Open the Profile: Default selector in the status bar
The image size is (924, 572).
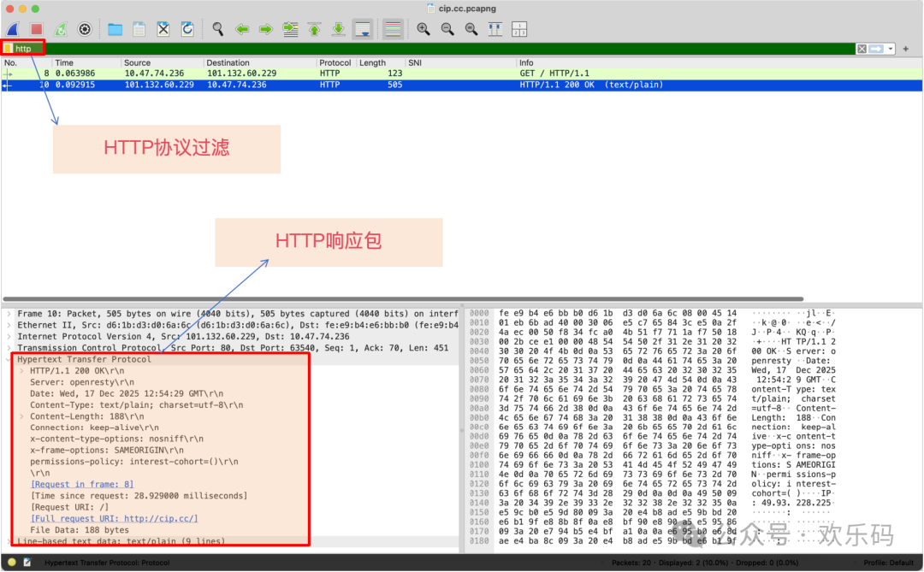coord(890,563)
